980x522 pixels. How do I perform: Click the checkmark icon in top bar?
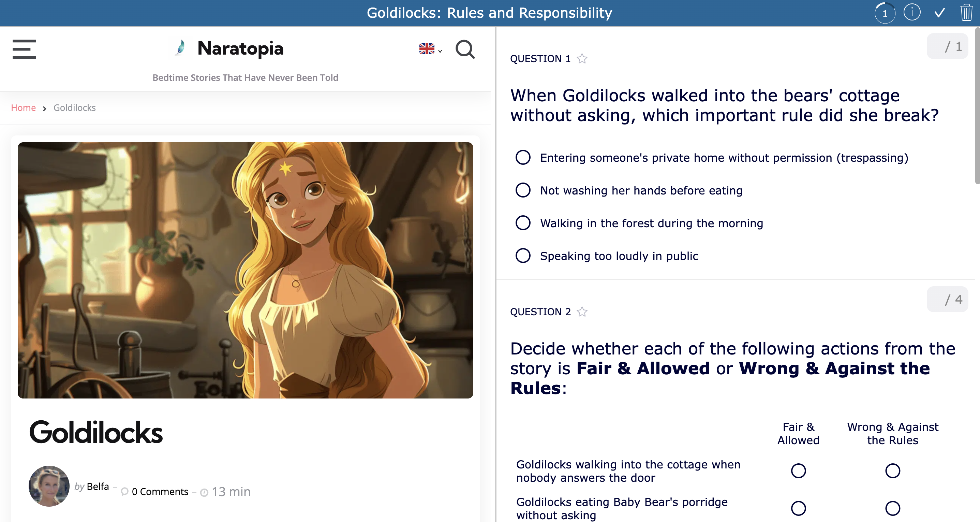[x=940, y=13]
